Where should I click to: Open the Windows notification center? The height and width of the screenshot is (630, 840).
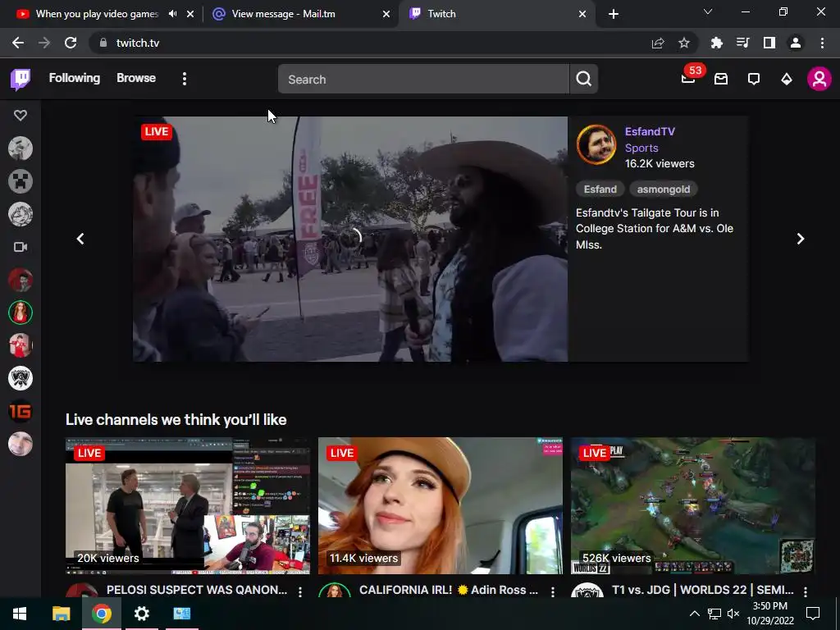click(813, 614)
